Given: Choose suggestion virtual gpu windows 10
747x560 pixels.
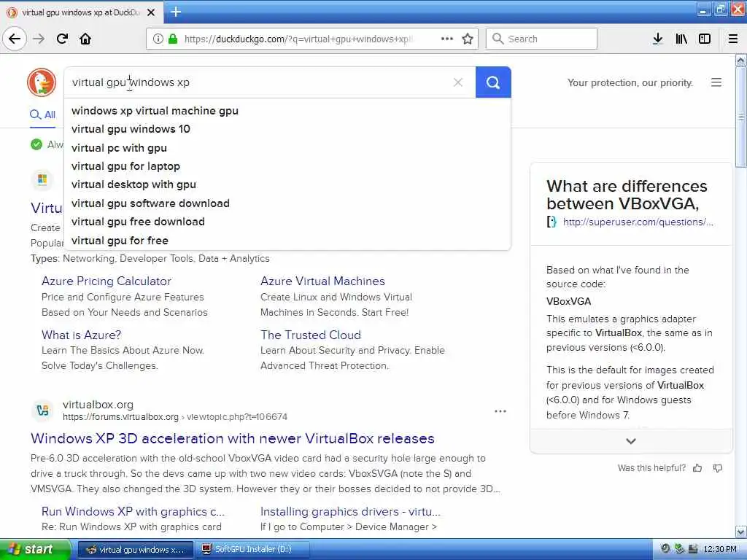Looking at the screenshot, I should point(131,129).
